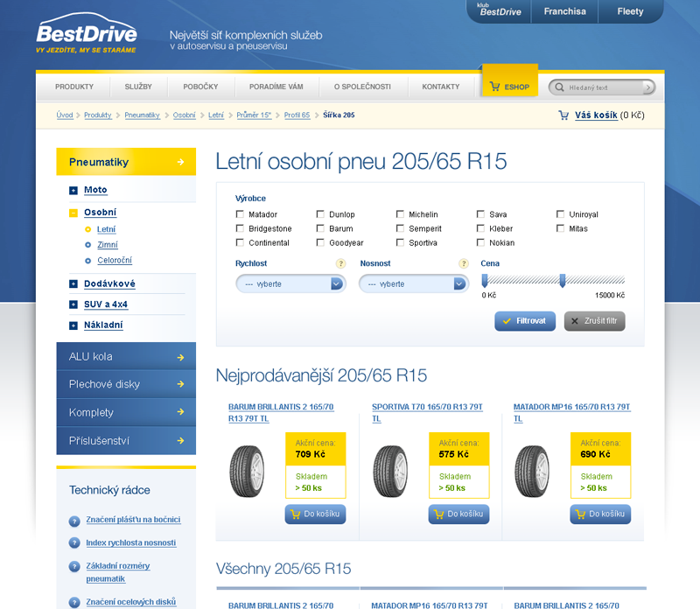700x609 pixels.
Task: Check the Barum manufacturer checkbox
Action: [320, 228]
